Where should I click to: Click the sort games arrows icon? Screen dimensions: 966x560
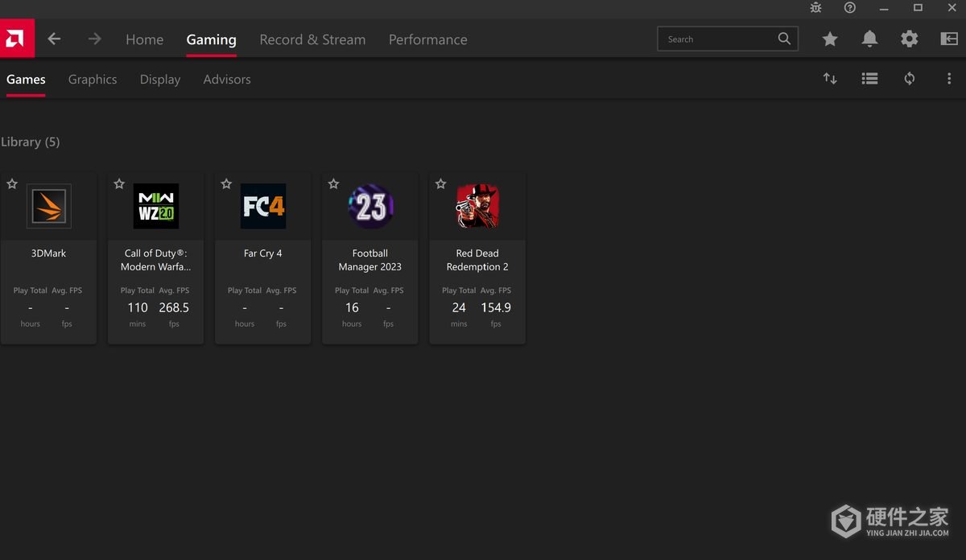[x=830, y=79]
